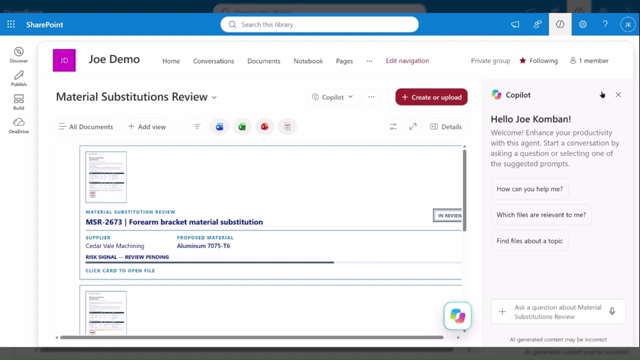This screenshot has width=640, height=360.
Task: Select the Which files are relevant prompt
Action: pos(541,215)
